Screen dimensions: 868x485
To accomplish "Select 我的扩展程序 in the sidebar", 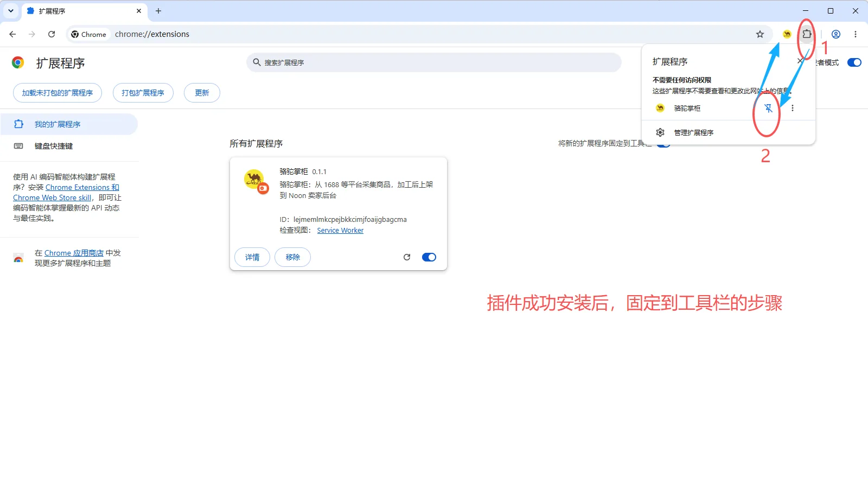I will coord(69,124).
